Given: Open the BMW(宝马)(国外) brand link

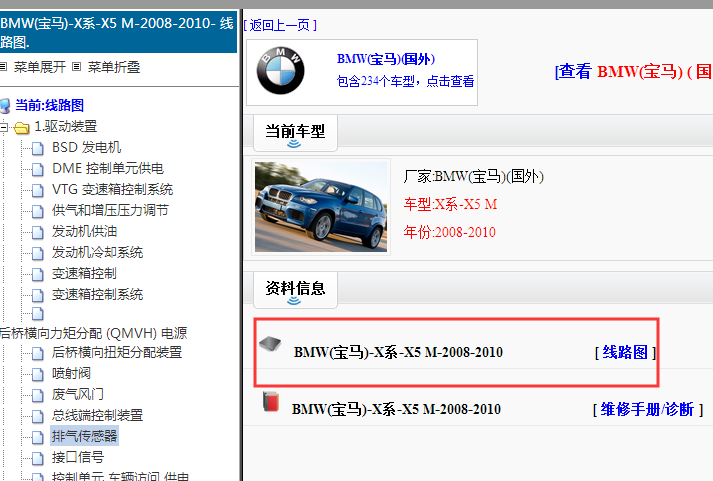Looking at the screenshot, I should pyautogui.click(x=386, y=59).
